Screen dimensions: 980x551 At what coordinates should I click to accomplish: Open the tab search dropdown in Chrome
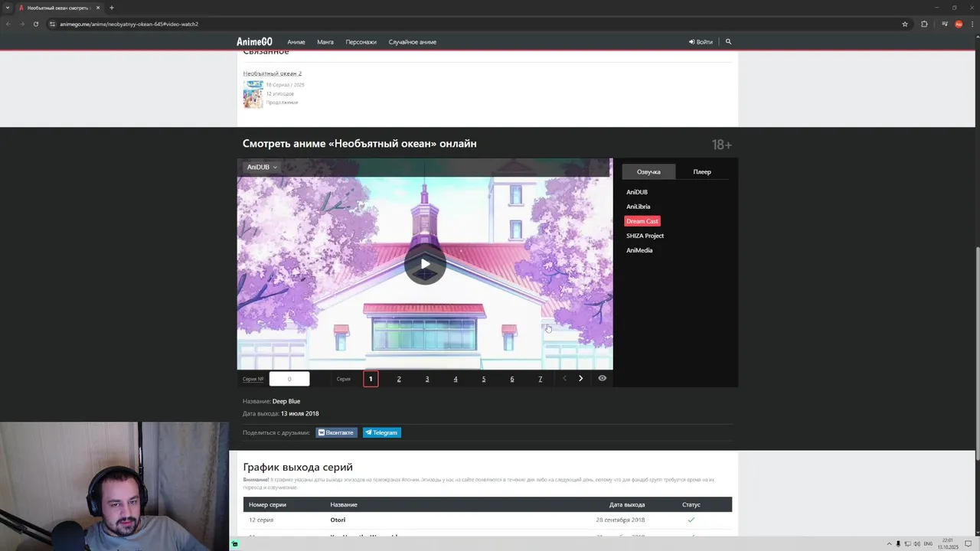click(x=8, y=8)
